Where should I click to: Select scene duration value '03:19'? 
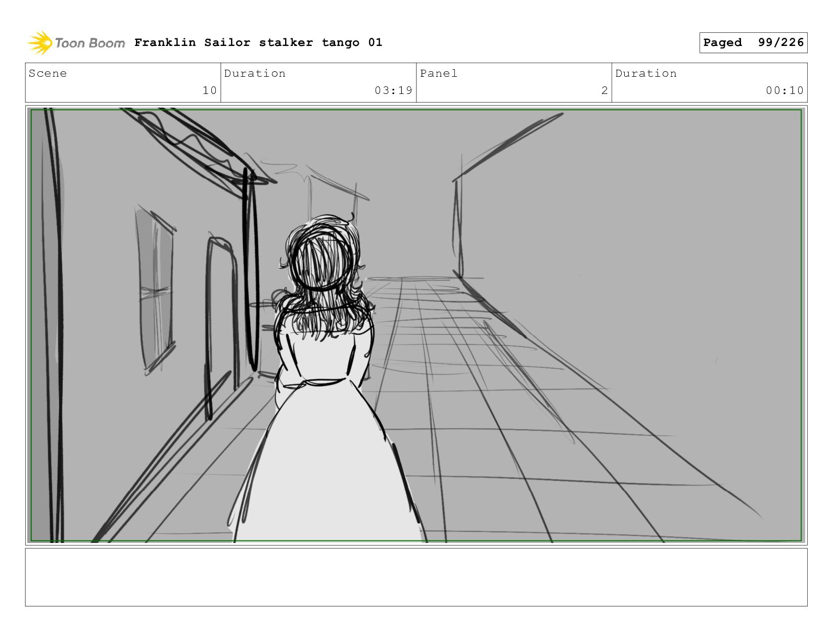pyautogui.click(x=394, y=90)
